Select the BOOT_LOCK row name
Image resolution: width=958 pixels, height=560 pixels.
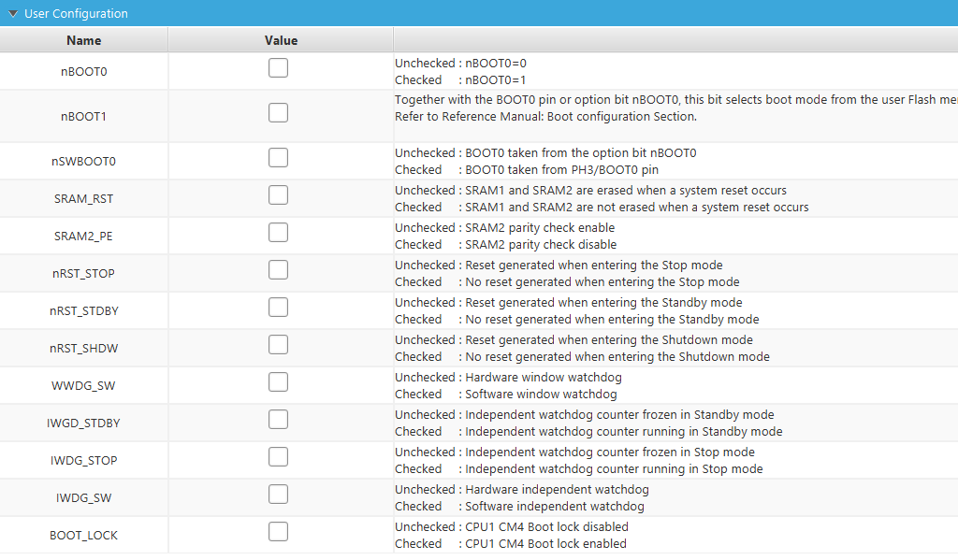click(x=84, y=536)
